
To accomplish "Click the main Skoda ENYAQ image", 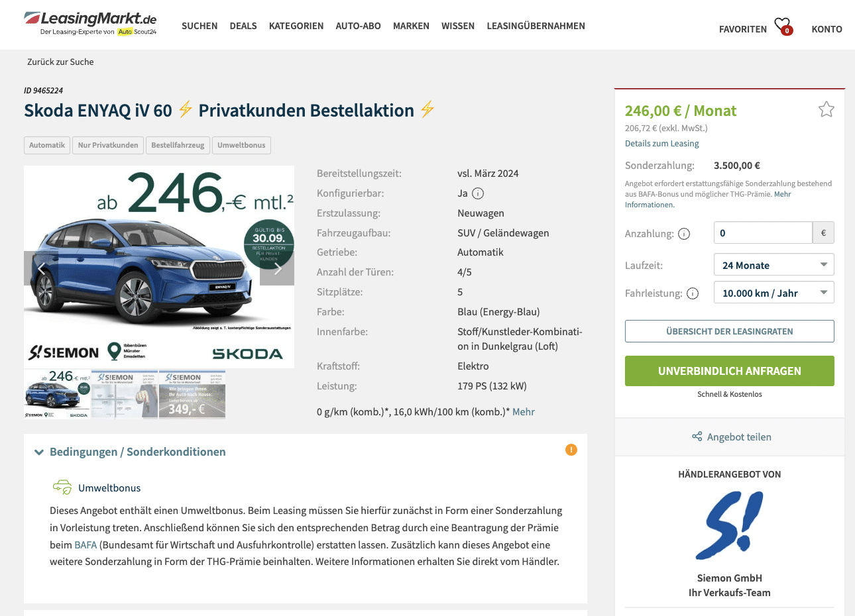I will (159, 267).
